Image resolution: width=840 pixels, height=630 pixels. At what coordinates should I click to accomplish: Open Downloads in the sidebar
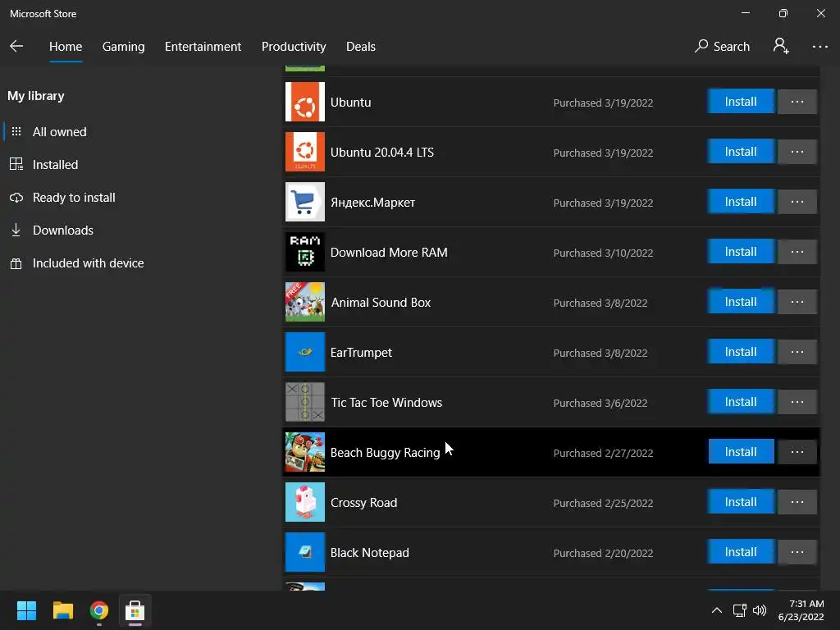pyautogui.click(x=62, y=231)
